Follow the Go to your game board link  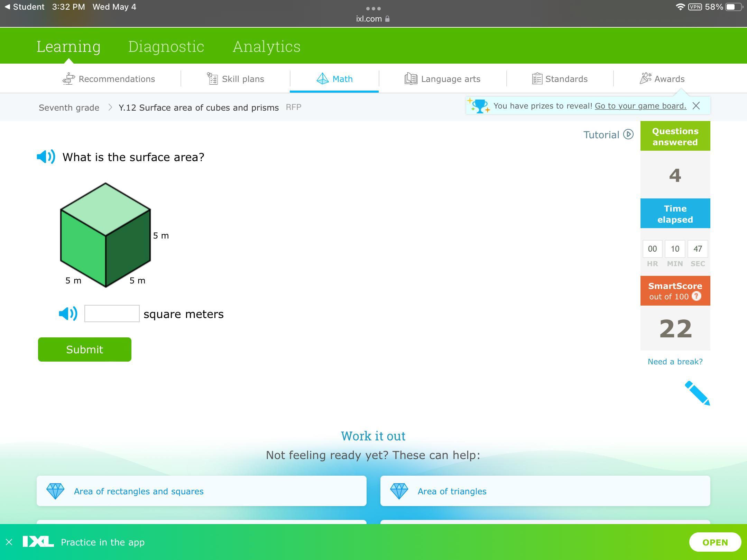(x=640, y=106)
